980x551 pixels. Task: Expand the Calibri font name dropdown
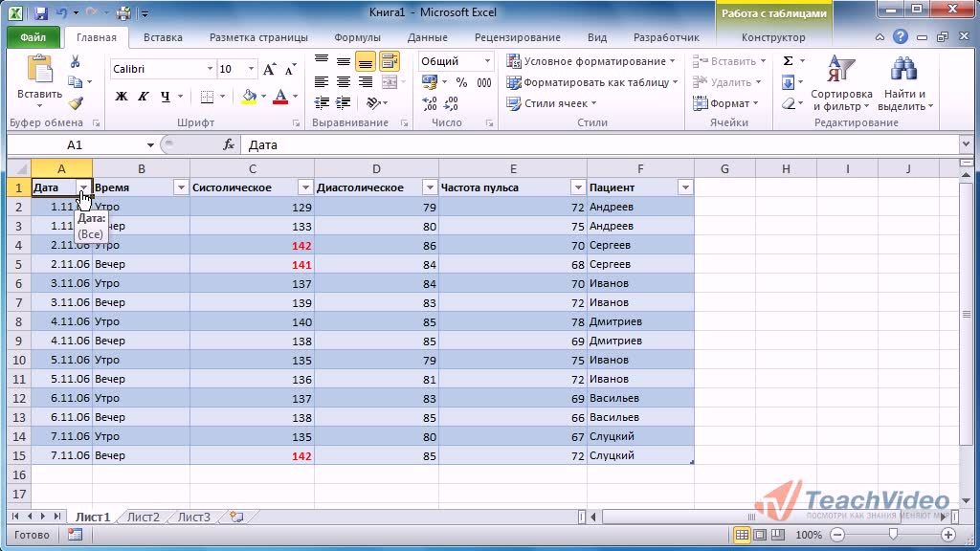[x=210, y=70]
